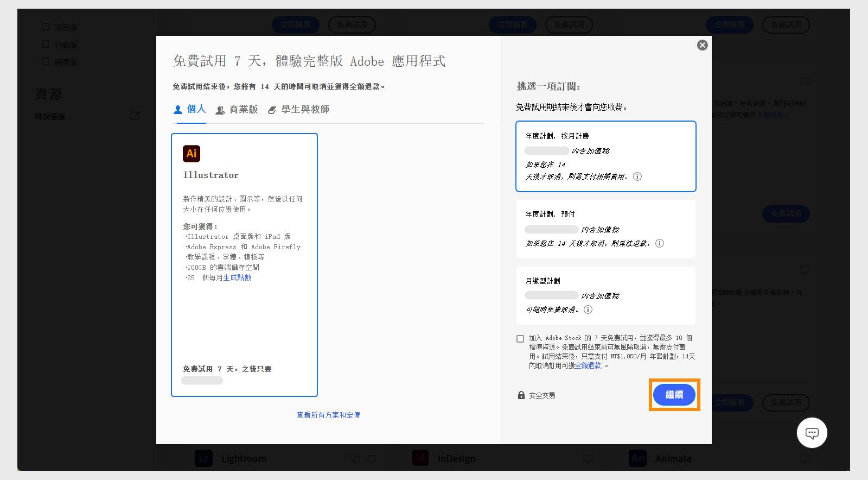Select the 個人 tab

point(189,109)
